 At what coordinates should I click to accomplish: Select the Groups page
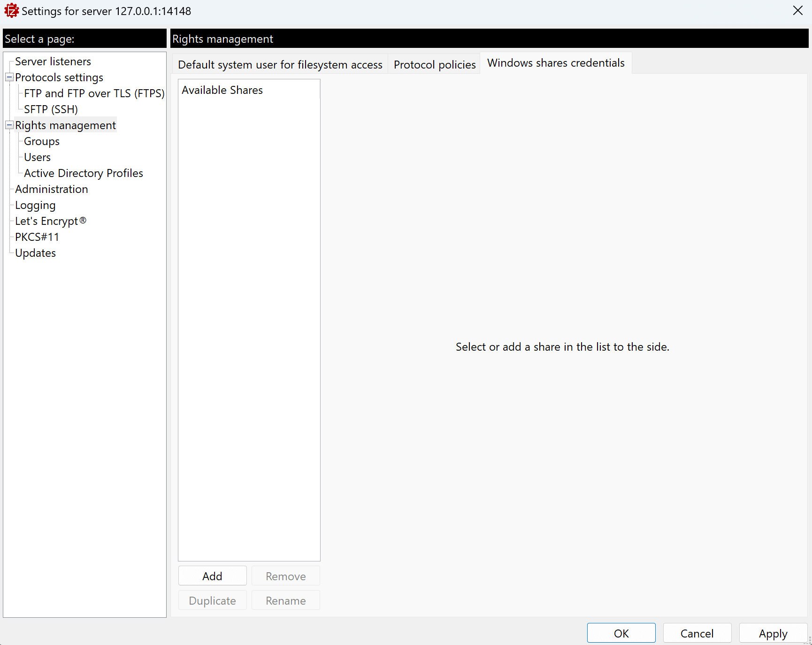click(x=41, y=141)
